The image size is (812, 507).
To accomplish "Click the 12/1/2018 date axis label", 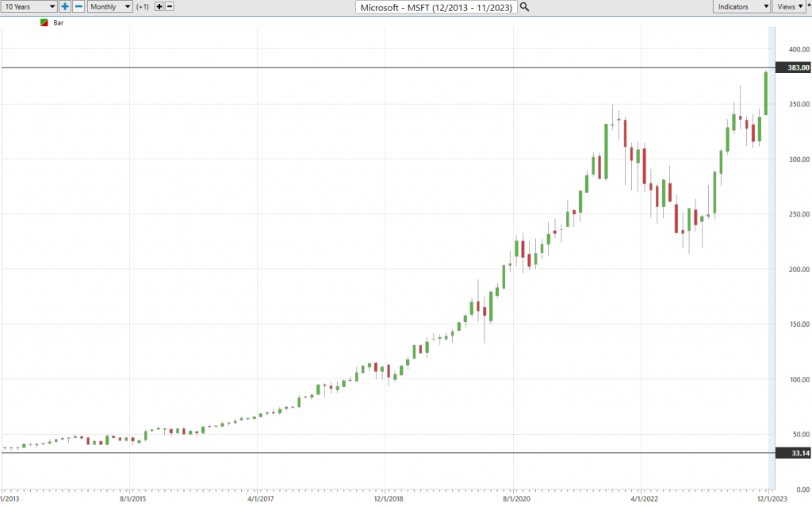I will (x=389, y=499).
